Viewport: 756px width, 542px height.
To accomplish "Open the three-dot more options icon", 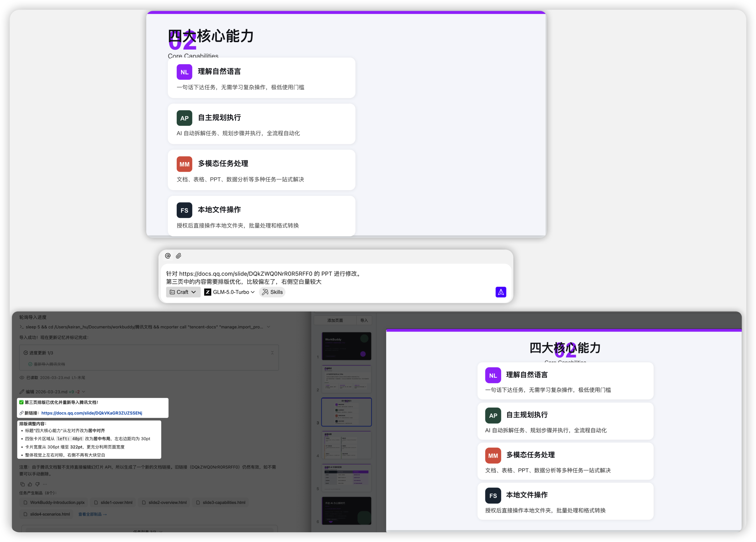I will (x=45, y=484).
